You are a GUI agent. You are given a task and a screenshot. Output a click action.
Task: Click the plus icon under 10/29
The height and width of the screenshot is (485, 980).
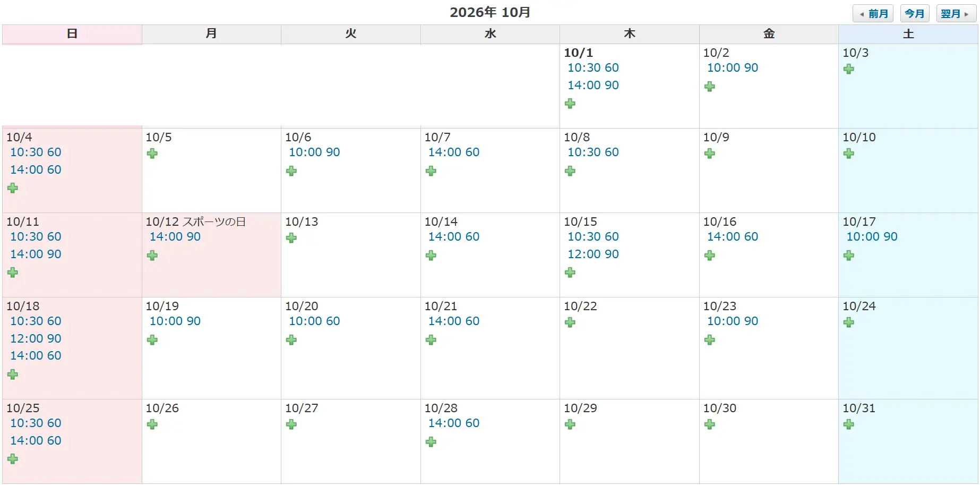[x=570, y=424]
